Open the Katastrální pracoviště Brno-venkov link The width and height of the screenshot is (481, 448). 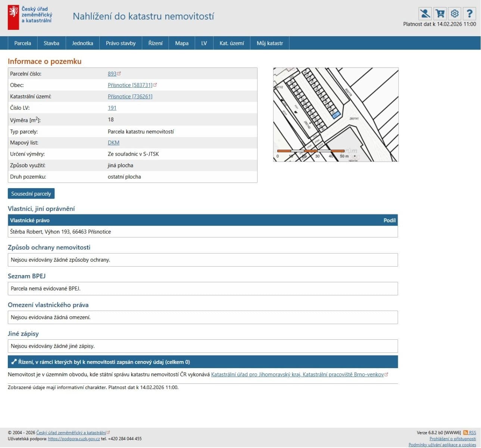click(x=297, y=374)
